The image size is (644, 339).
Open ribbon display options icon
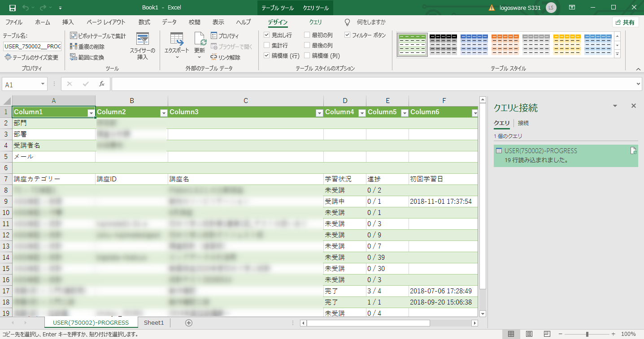[572, 8]
